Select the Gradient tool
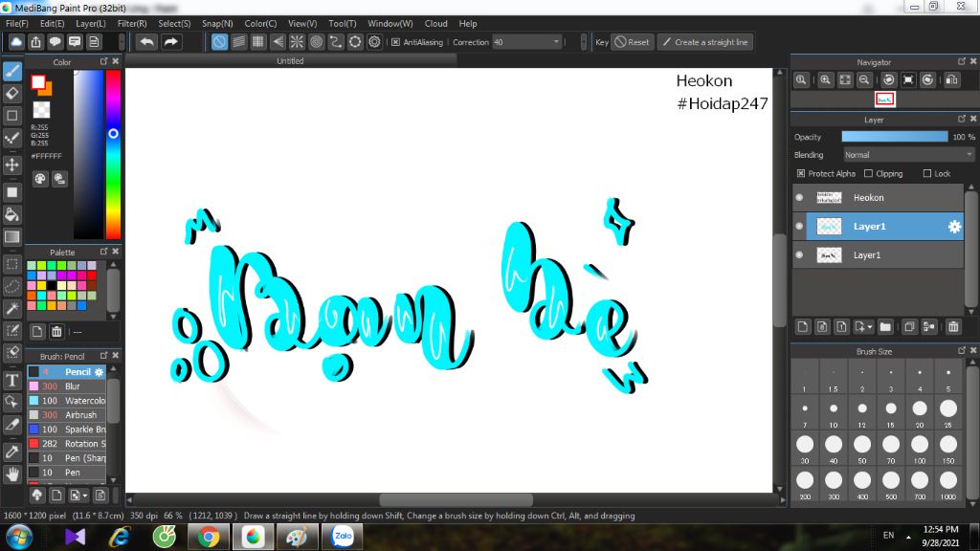The width and height of the screenshot is (980, 551). [11, 237]
